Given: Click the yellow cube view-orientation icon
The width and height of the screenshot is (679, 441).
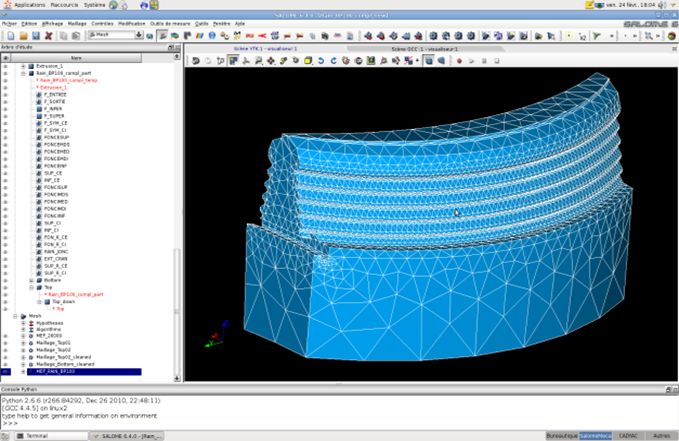Looking at the screenshot, I should tap(308, 61).
